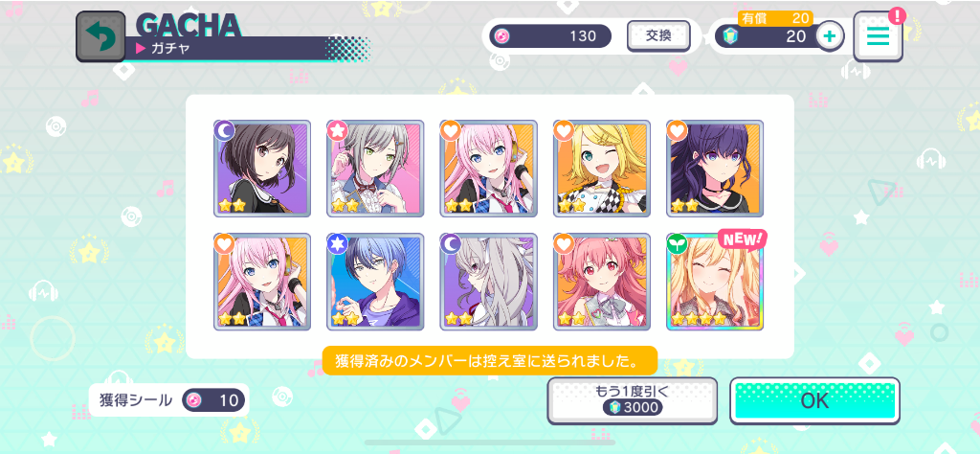Tap the green sprout attribute icon on four-star card

678,244
